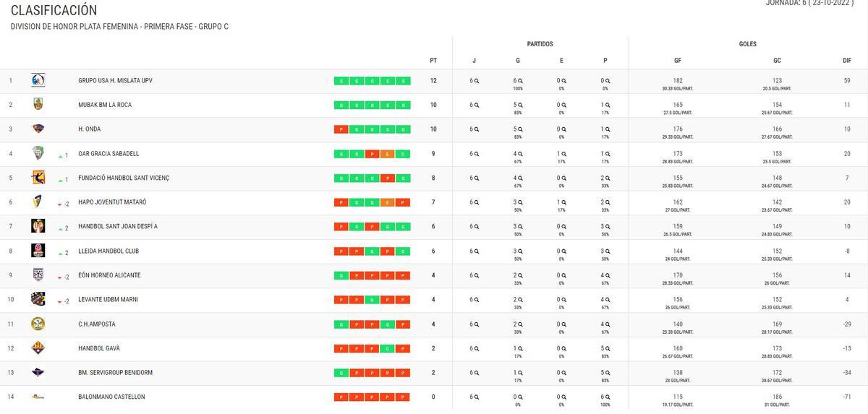The image size is (868, 414).
Task: Click the GF goals-for column header
Action: pos(678,61)
